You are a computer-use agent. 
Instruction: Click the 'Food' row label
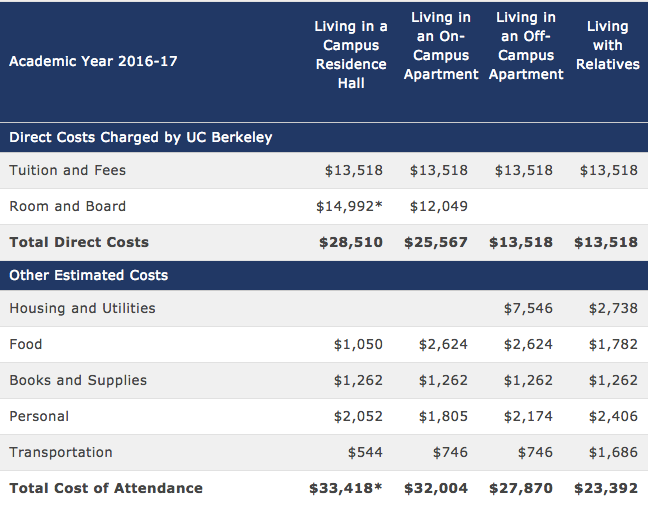(x=26, y=344)
